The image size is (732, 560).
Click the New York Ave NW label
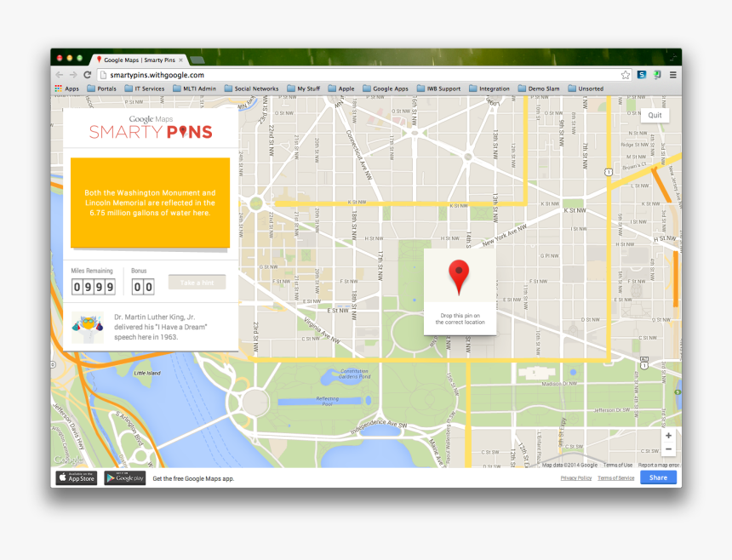coord(504,235)
